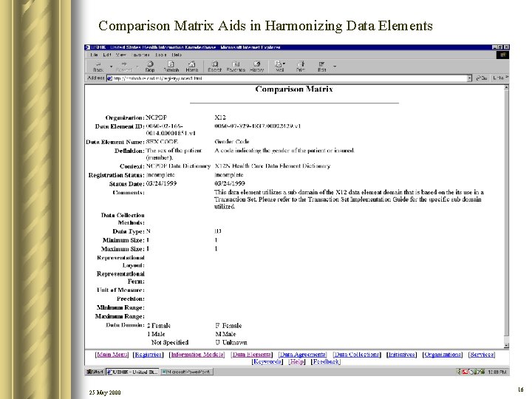This screenshot has height=399, width=532.
Task: Open the address bar dropdown arrow
Action: pos(470,78)
